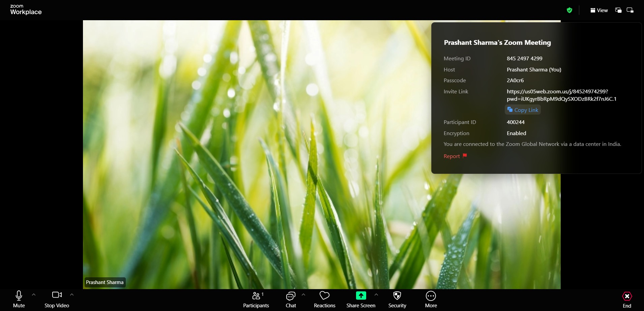Click the data center connection notice

[x=532, y=144]
